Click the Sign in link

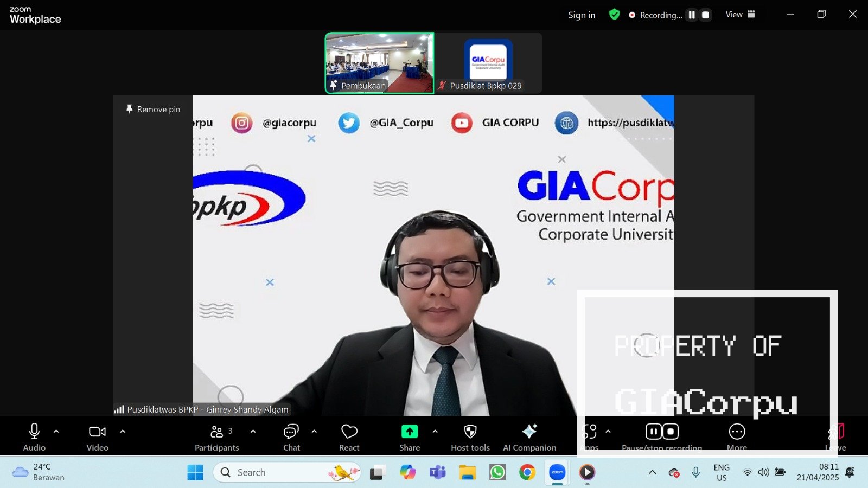click(581, 15)
